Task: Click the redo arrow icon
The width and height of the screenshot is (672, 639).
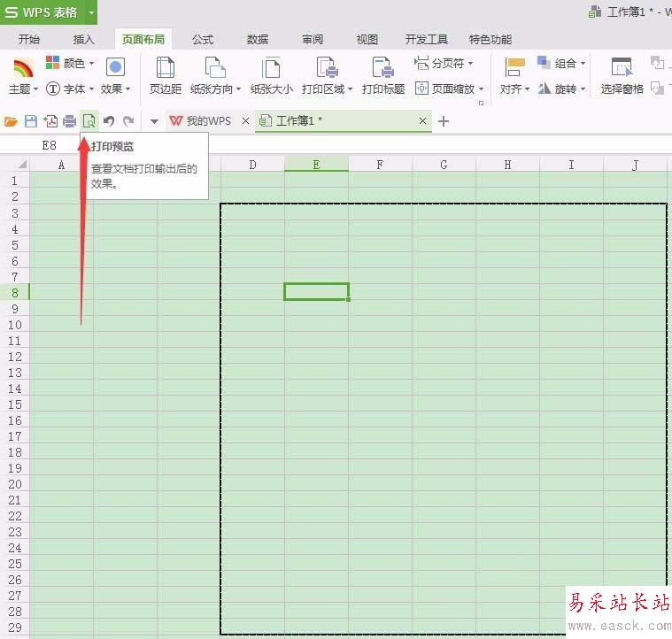Action: [x=128, y=121]
